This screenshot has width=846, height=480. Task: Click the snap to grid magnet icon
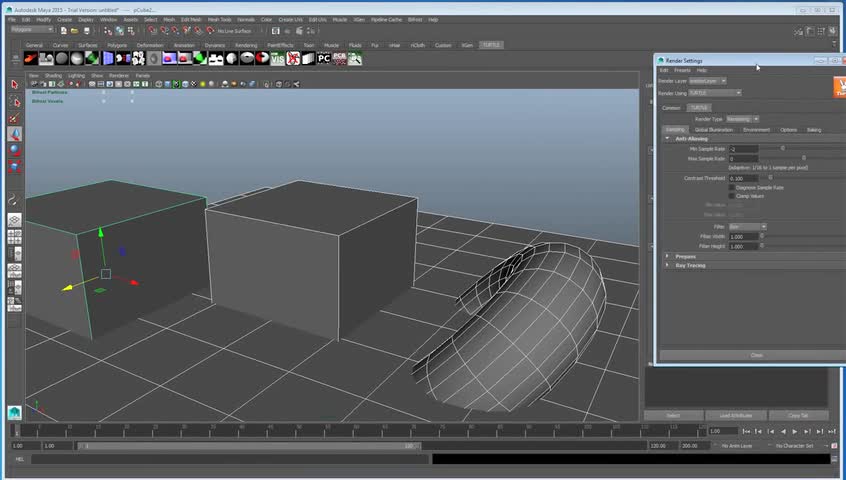coord(153,31)
